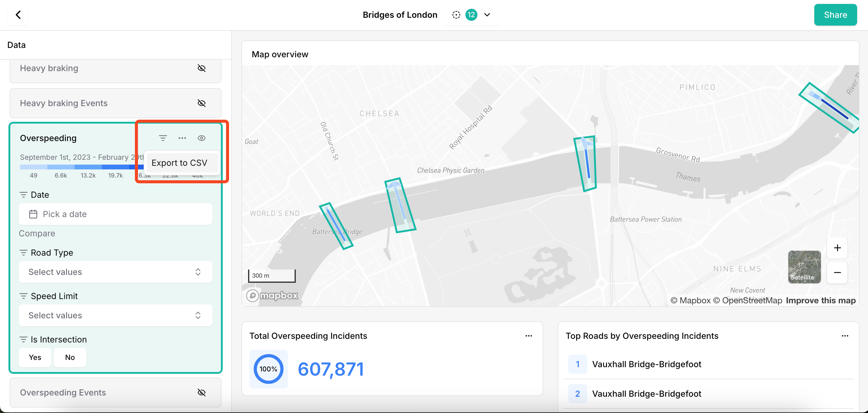This screenshot has width=868, height=413.
Task: Show the Heavy braking layer
Action: click(202, 68)
